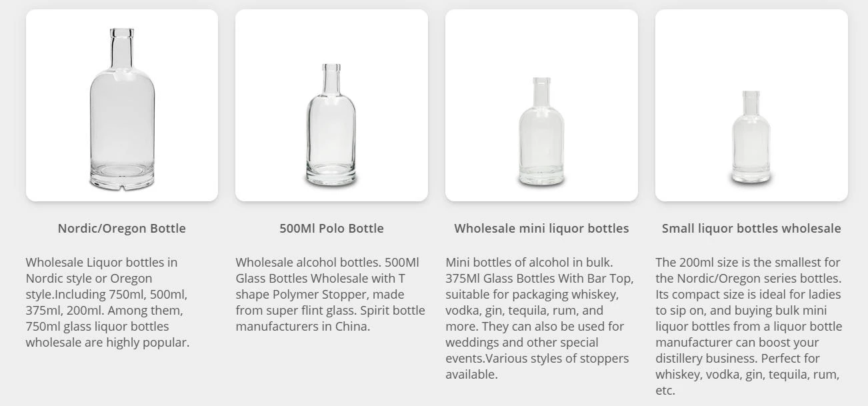This screenshot has width=868, height=406.
Task: Click the neck of the Nordic/Oregon bottle
Action: click(x=122, y=48)
